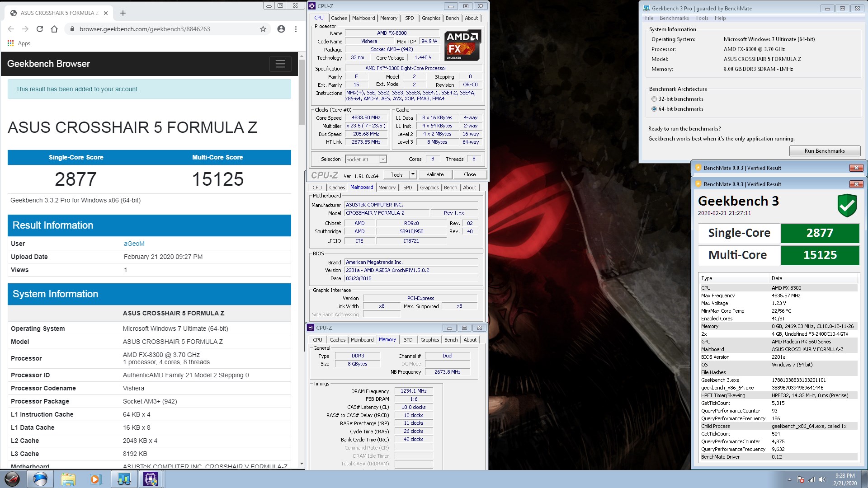868x488 pixels.
Task: Click the Close button in CPU-Z
Action: point(470,174)
